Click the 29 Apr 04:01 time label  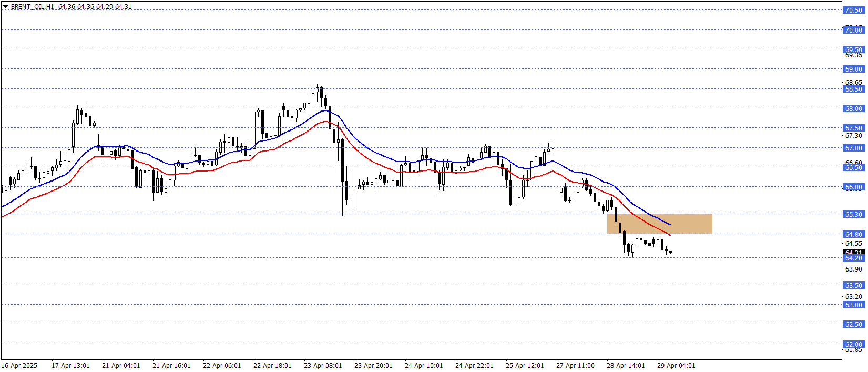(676, 366)
